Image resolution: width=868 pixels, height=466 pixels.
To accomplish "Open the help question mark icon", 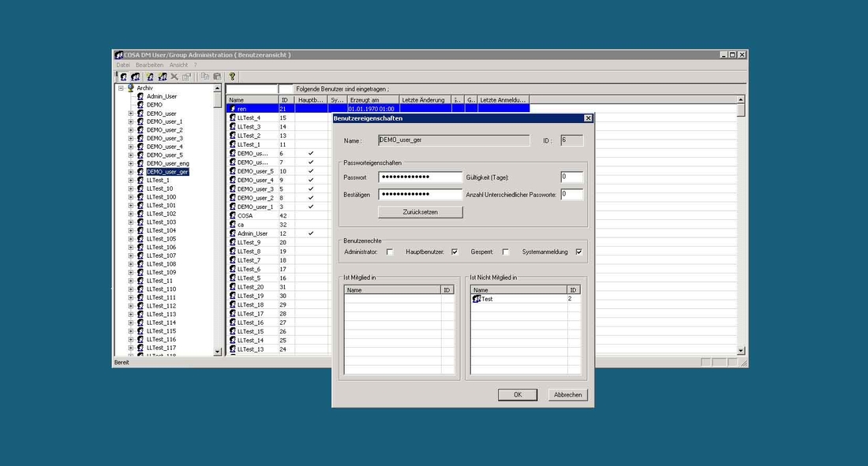I will [232, 76].
